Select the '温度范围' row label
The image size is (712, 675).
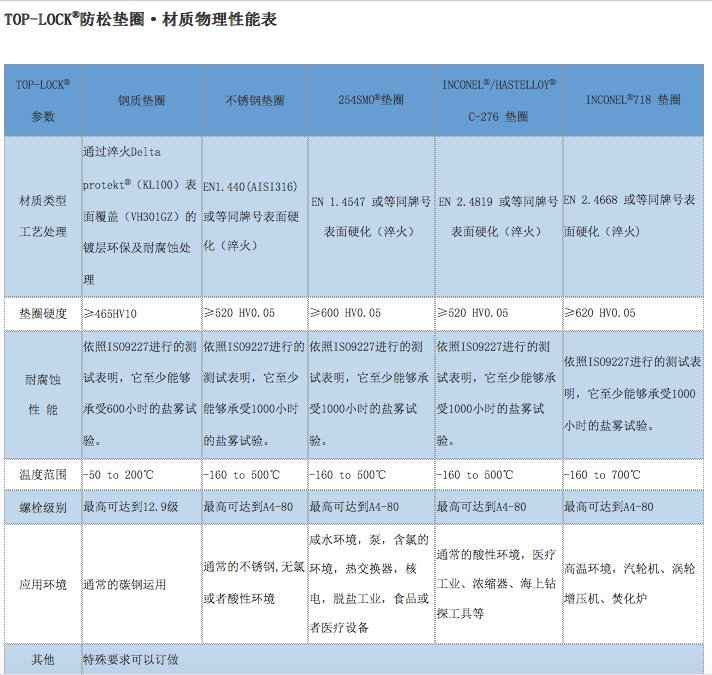(x=43, y=475)
